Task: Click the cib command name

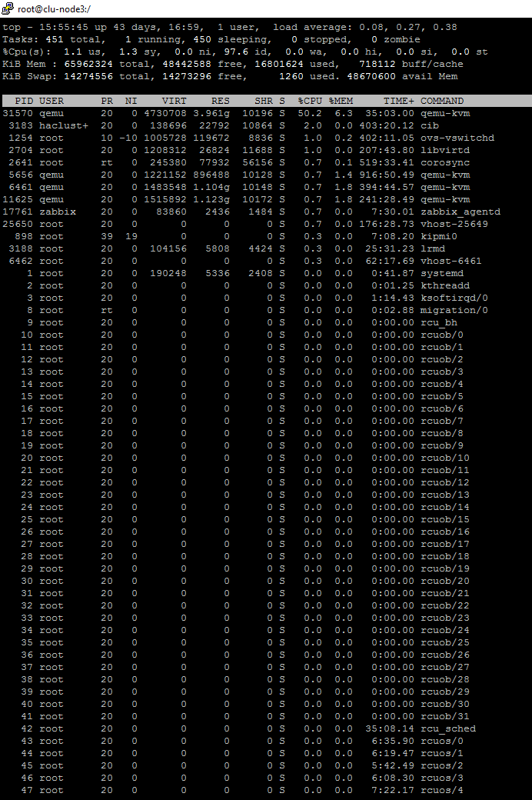Action: 430,125
